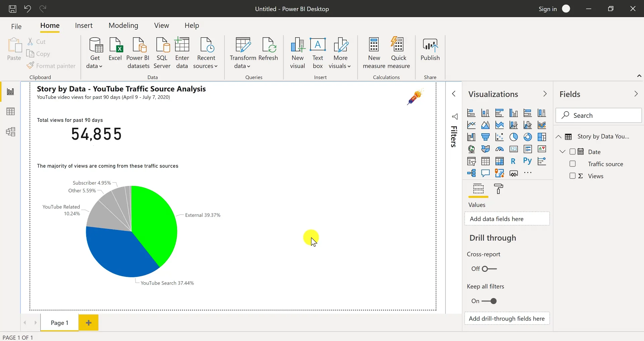Screen dimensions: 644x341
Task: Select the R script visual icon
Action: (513, 161)
